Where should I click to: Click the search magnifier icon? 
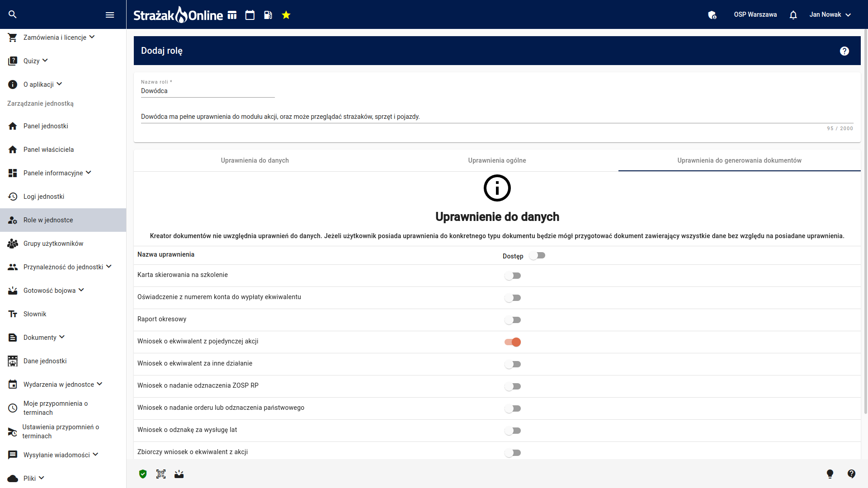[13, 14]
